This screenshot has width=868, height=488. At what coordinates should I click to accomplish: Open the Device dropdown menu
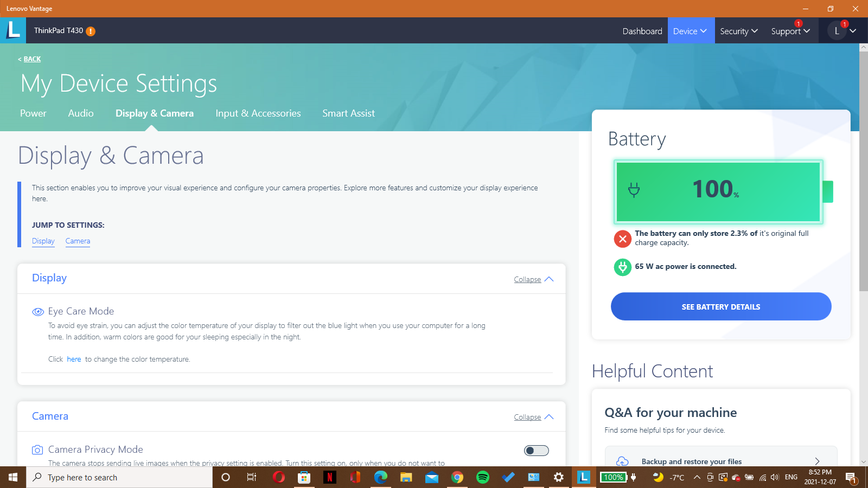coord(690,31)
